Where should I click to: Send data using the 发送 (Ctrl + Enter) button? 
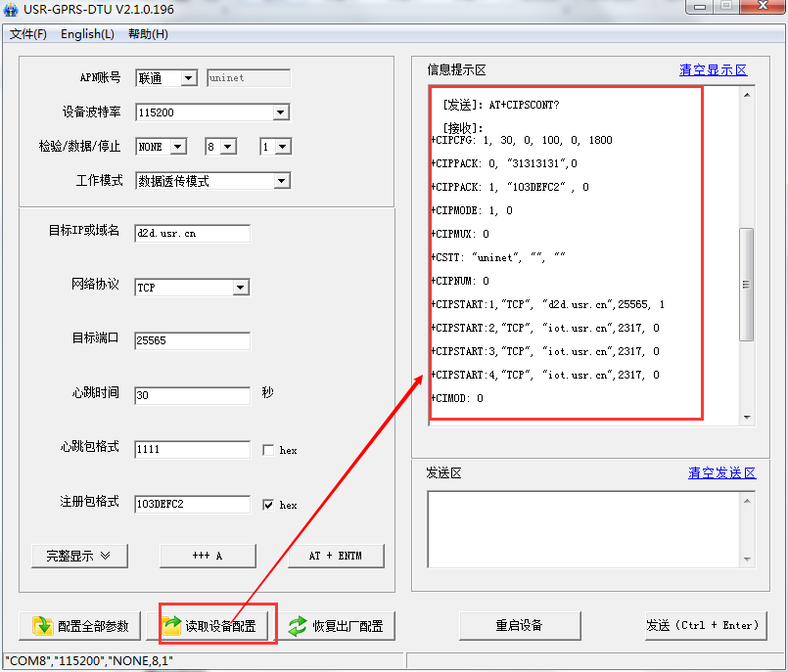pyautogui.click(x=706, y=625)
